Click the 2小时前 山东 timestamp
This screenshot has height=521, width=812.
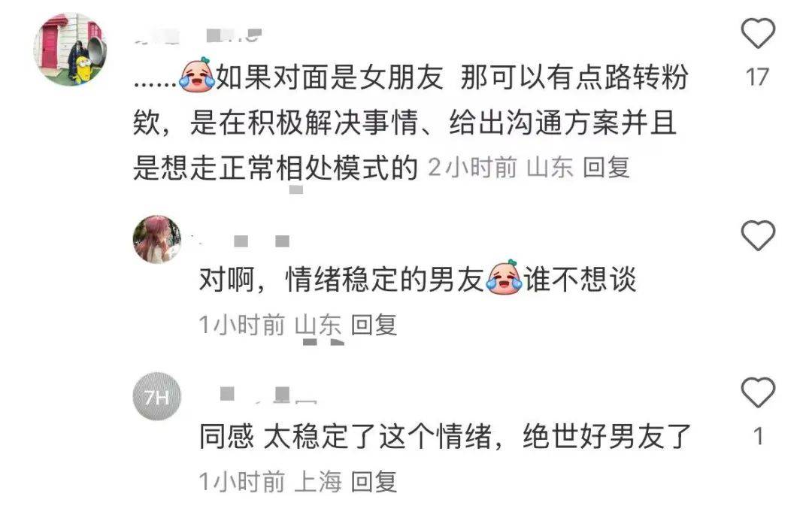coord(501,168)
